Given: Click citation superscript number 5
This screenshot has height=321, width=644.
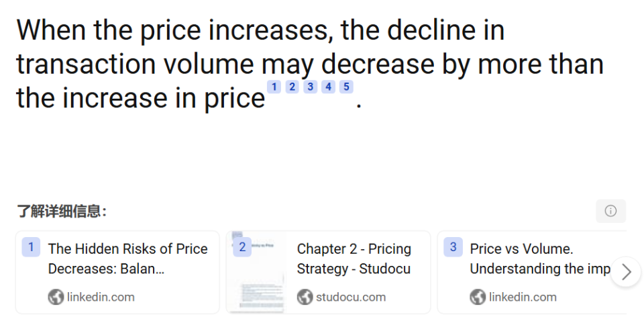Looking at the screenshot, I should 346,87.
